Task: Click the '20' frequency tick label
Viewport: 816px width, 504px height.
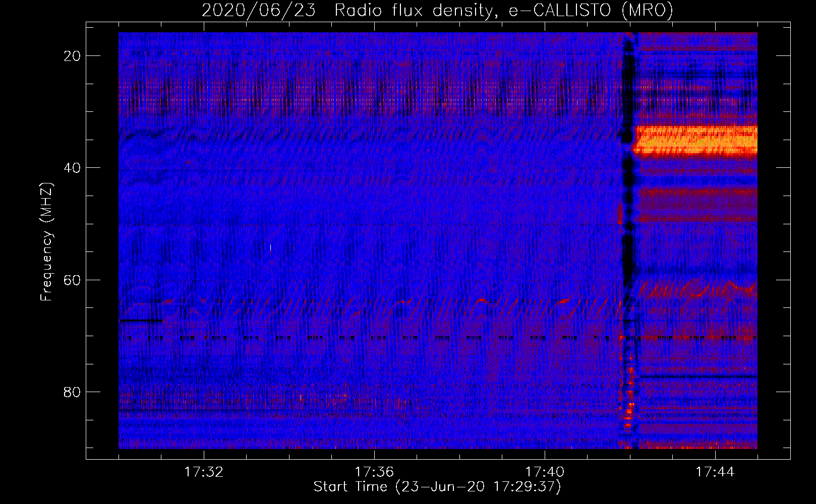Action: click(x=73, y=56)
